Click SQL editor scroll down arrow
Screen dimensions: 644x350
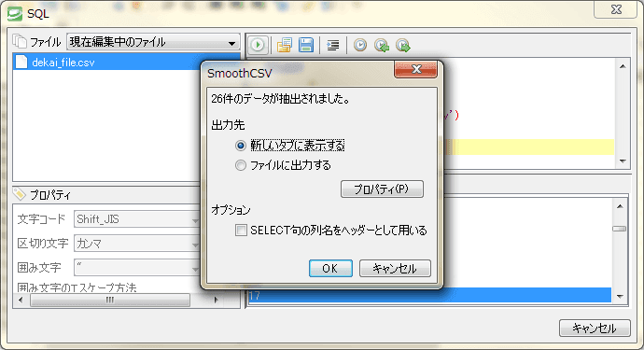(623, 161)
